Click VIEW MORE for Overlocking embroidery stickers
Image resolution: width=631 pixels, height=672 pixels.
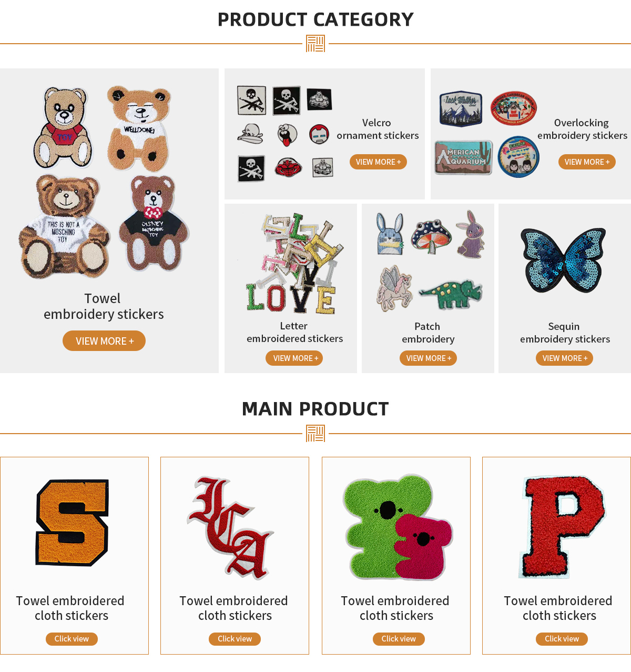tap(587, 162)
